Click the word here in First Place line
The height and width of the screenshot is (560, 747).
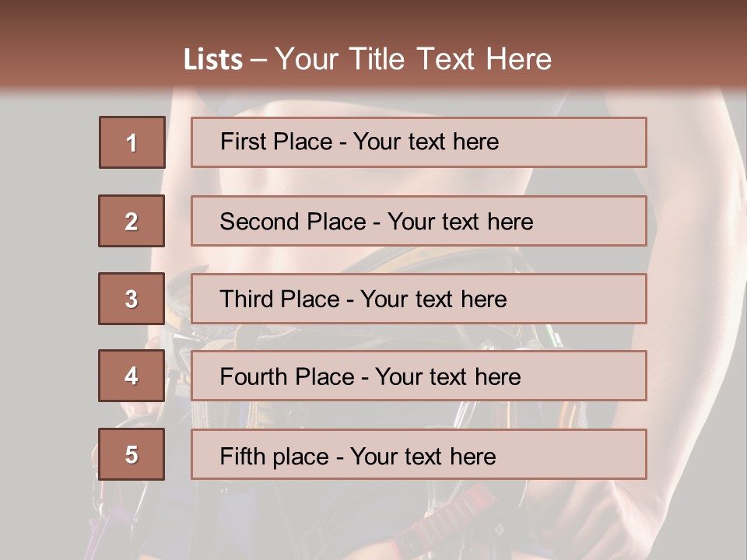click(475, 142)
